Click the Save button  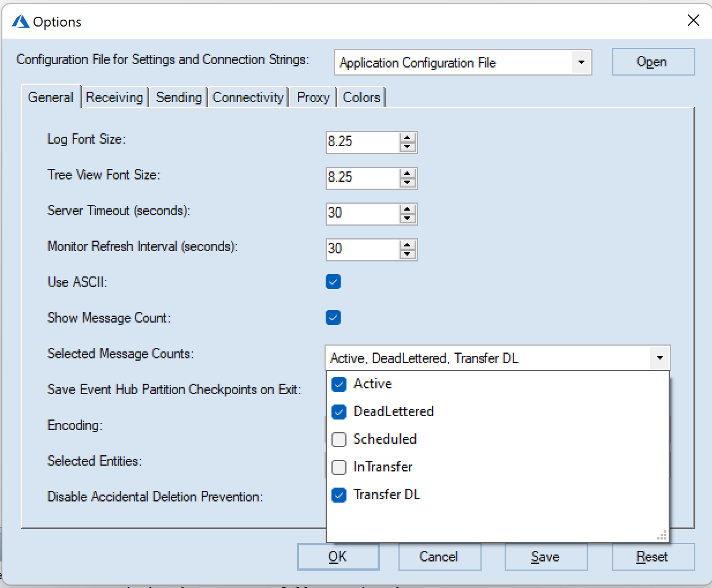click(x=546, y=557)
